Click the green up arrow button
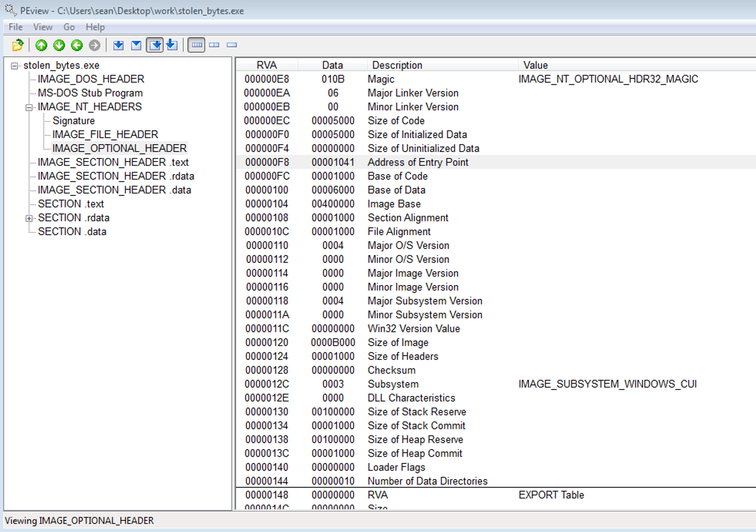Viewport: 756px width, 532px height. point(41,45)
